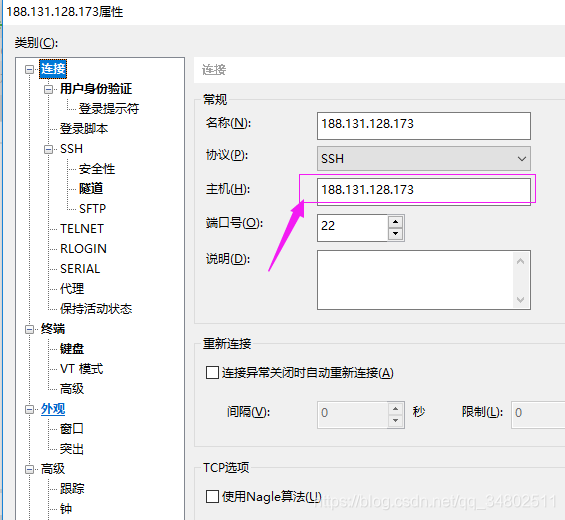Select 终端 category in tree
The height and width of the screenshot is (520, 565).
(x=53, y=329)
